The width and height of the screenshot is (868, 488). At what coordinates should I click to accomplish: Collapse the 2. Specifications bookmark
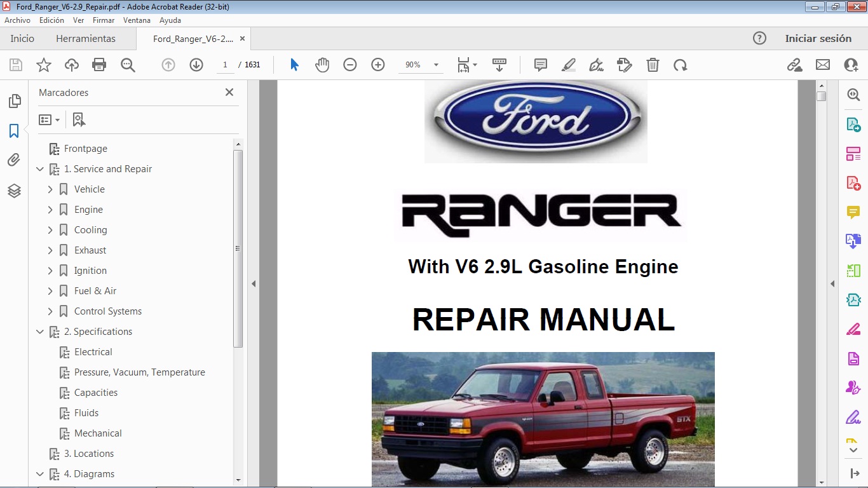click(x=40, y=332)
